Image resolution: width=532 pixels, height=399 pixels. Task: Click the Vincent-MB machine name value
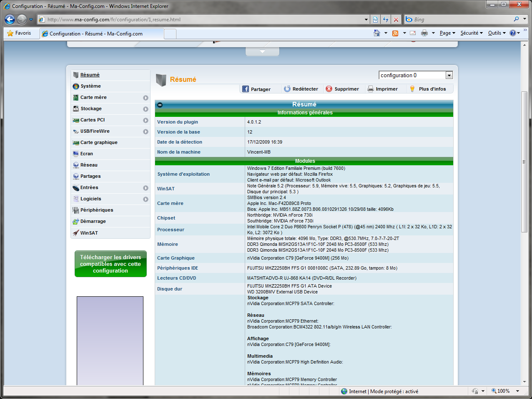point(259,152)
